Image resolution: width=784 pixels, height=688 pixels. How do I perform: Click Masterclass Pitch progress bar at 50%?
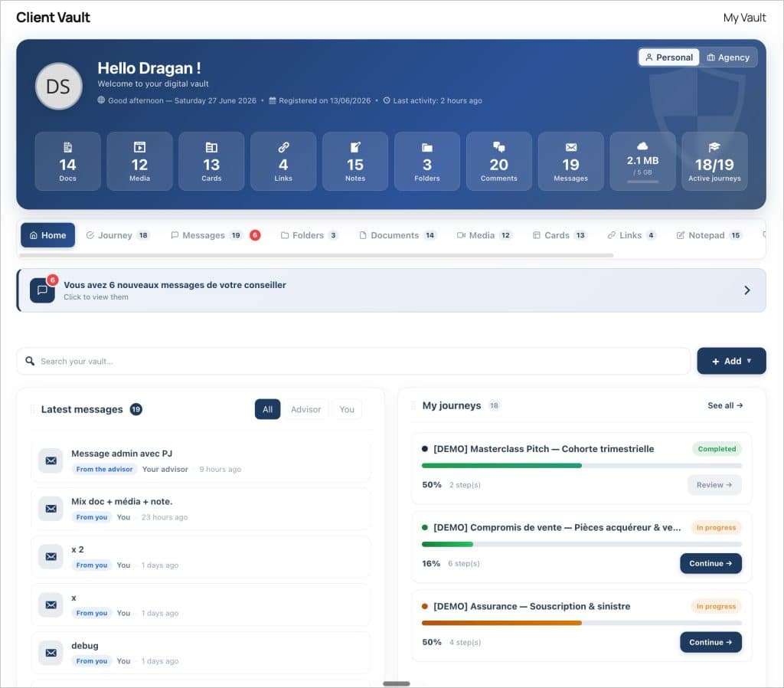pyautogui.click(x=582, y=465)
